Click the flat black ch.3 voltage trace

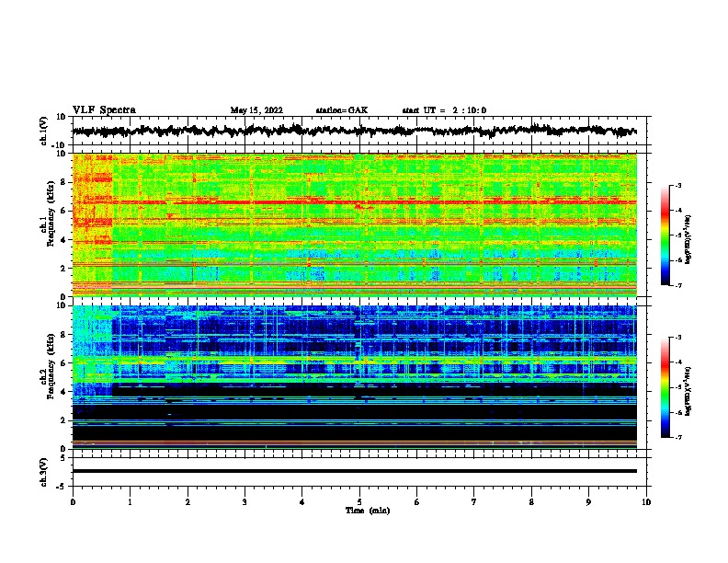tap(354, 471)
